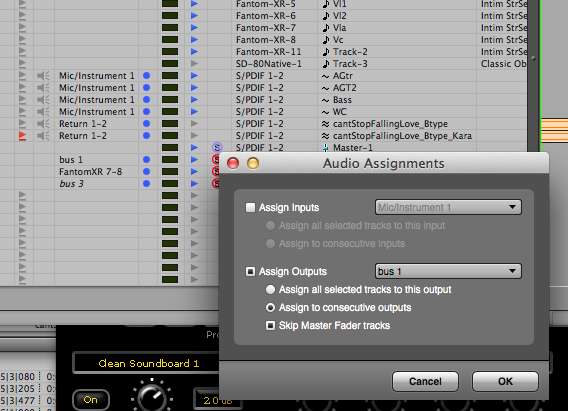Click the mute speaker icon on WC track
Image resolution: width=568 pixels, height=411 pixels.
pyautogui.click(x=43, y=112)
